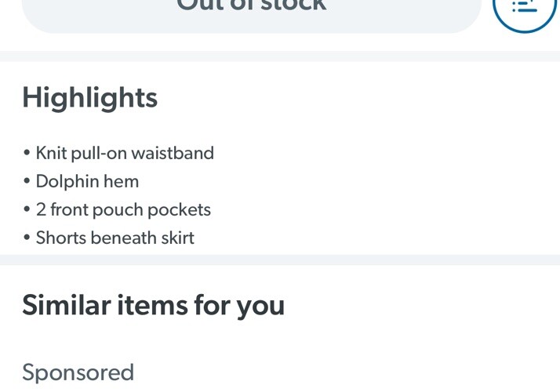Click the word hem in second highlight
Screen dimensions: 560x392
[121, 182]
